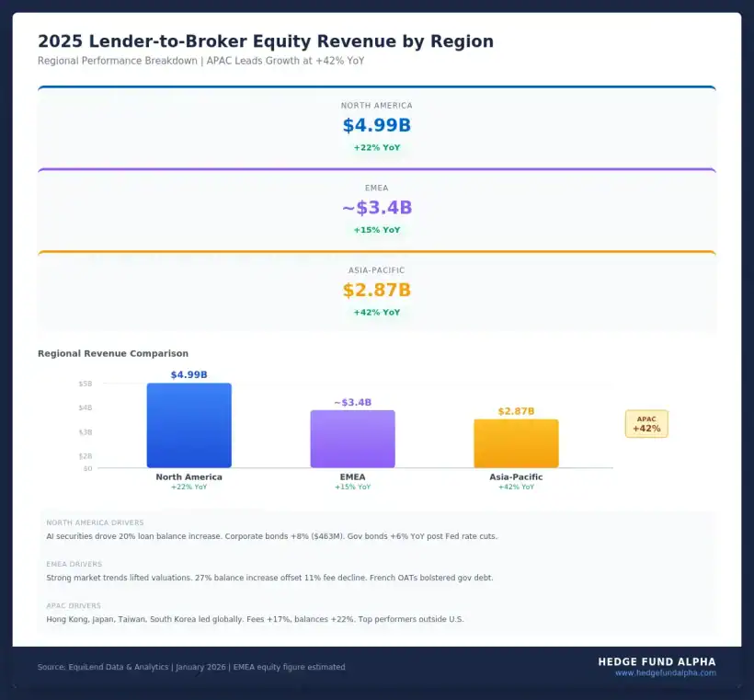Select the Asia-Pacific $2.87B summary card
754x700 pixels.
(x=377, y=290)
